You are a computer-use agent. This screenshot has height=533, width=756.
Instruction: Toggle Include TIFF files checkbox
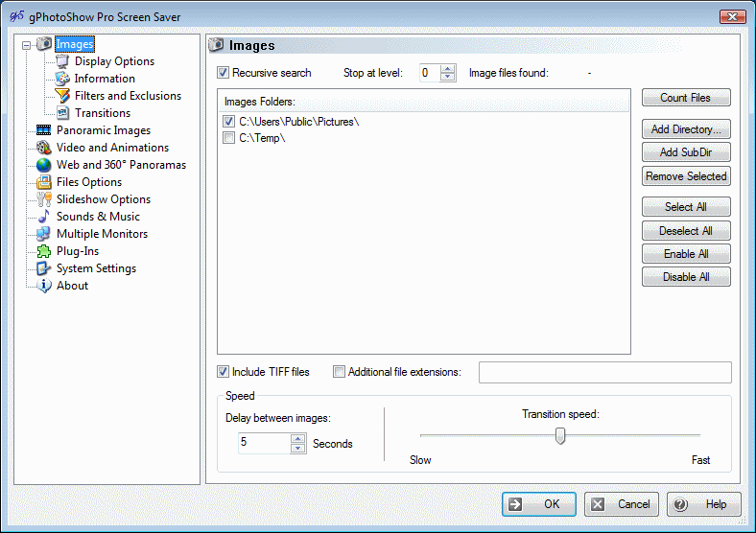click(223, 372)
